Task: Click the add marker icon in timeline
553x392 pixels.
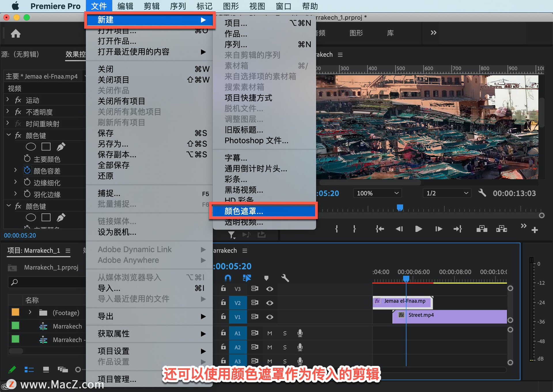Action: (x=266, y=278)
